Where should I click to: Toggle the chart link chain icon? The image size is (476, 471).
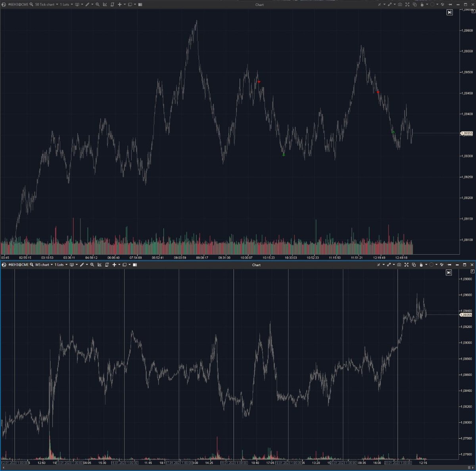(390, 4)
